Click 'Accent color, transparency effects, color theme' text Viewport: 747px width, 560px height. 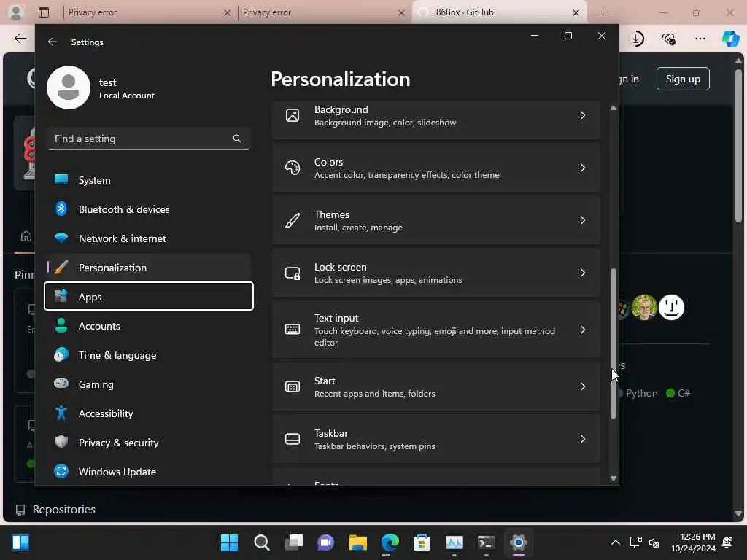coord(407,175)
